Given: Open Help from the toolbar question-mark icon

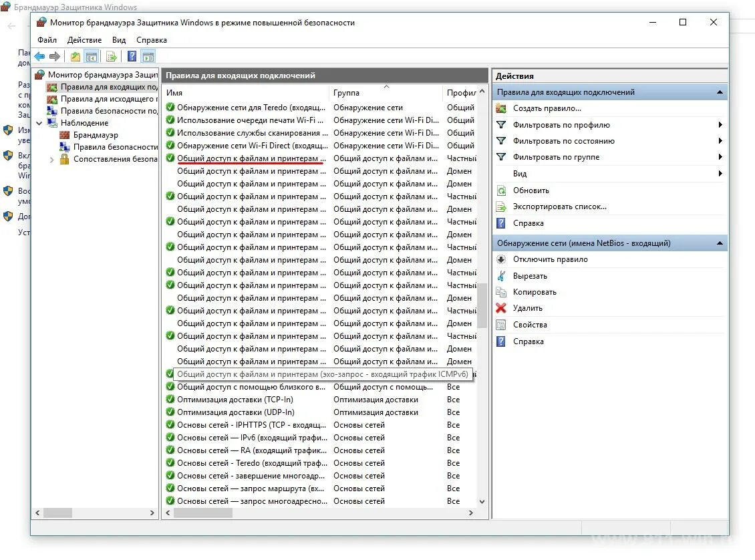Looking at the screenshot, I should tap(132, 56).
